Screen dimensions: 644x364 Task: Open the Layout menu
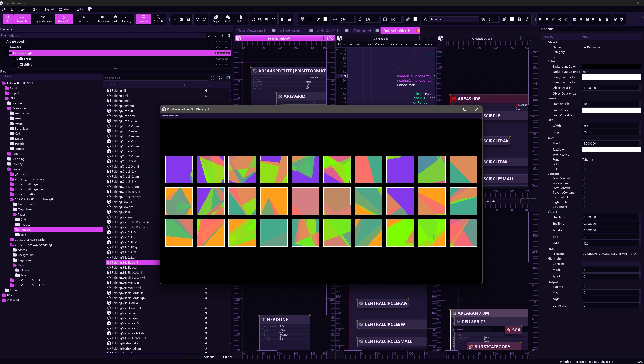pos(49,9)
